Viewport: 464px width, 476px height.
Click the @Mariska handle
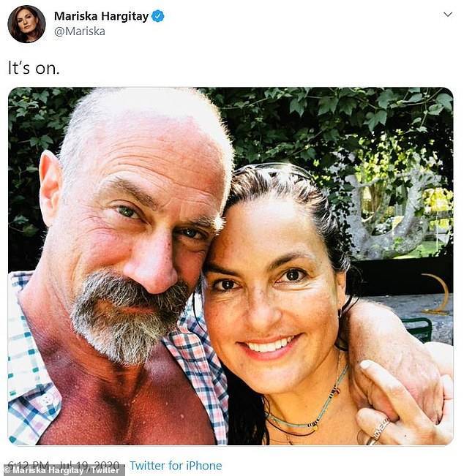coord(80,31)
